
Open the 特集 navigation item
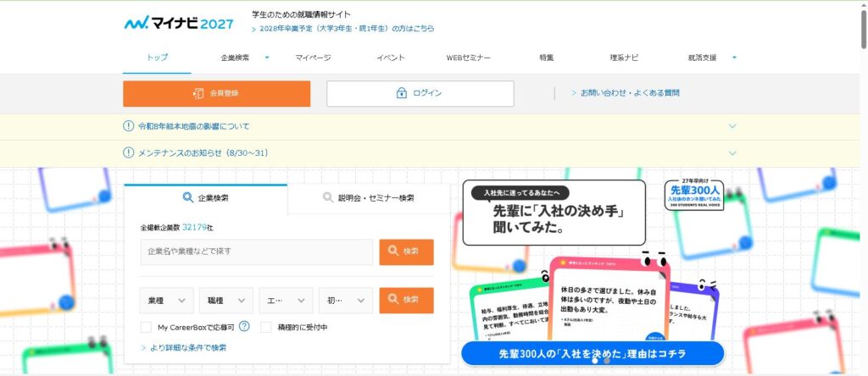(x=547, y=58)
